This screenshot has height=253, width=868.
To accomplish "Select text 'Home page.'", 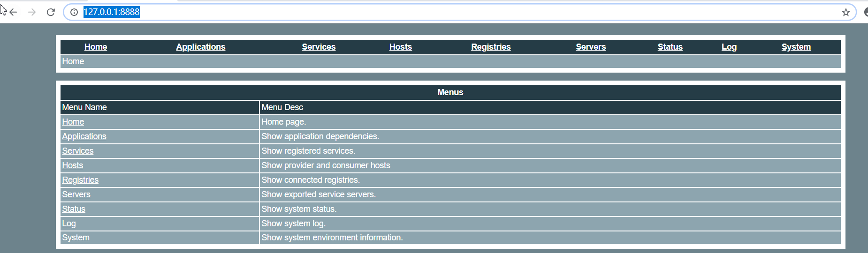I will [x=284, y=122].
